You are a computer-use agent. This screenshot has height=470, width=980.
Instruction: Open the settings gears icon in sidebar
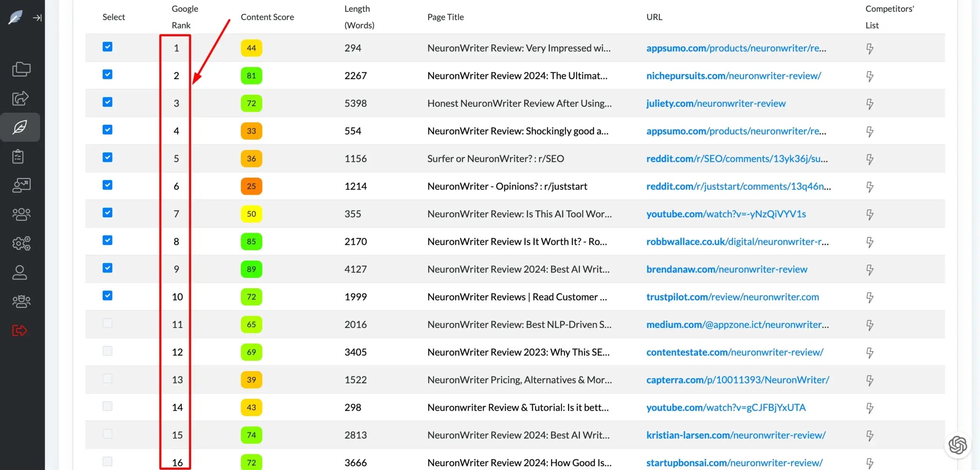(21, 243)
